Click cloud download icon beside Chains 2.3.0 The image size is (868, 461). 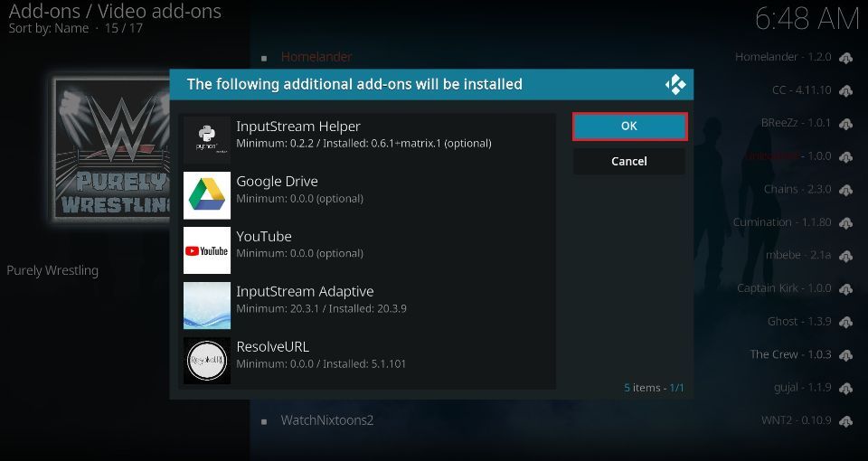click(x=846, y=190)
